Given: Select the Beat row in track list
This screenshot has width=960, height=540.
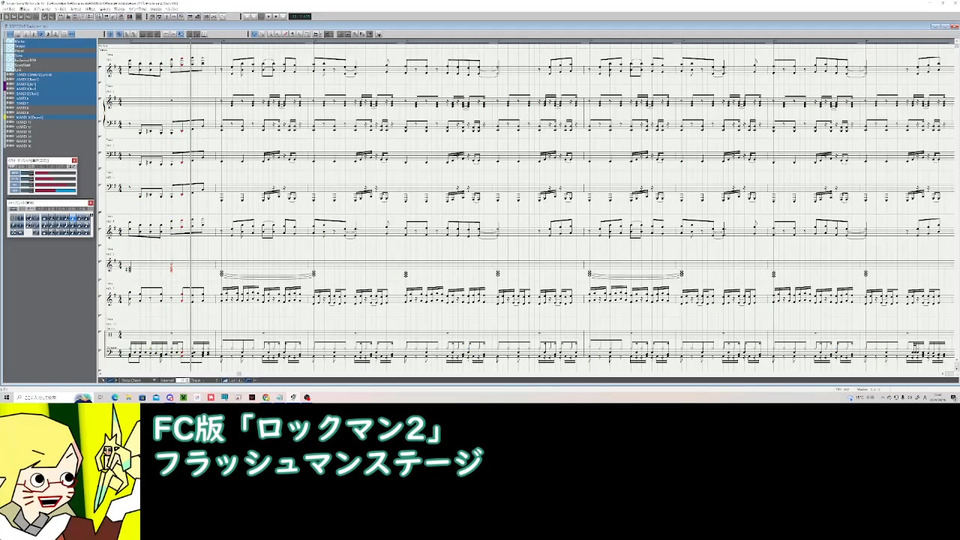Looking at the screenshot, I should coord(54,51).
